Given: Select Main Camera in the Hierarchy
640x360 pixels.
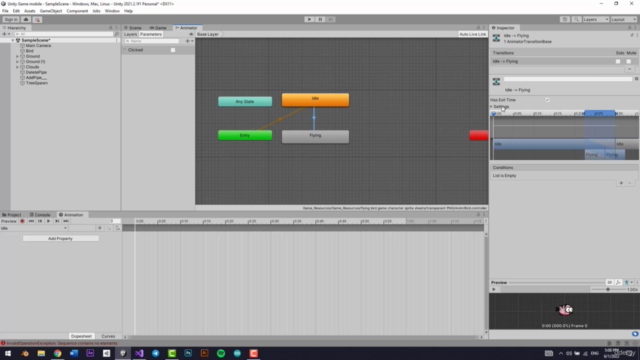Looking at the screenshot, I should pos(38,46).
